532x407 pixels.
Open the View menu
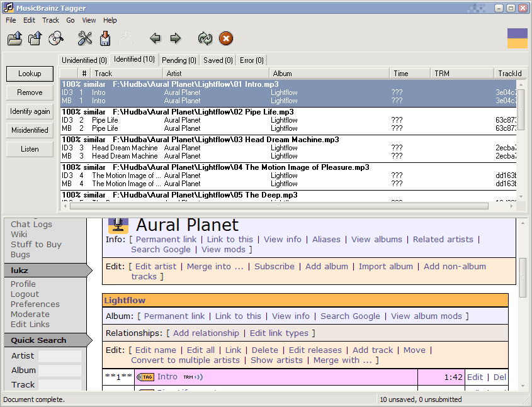click(x=89, y=20)
